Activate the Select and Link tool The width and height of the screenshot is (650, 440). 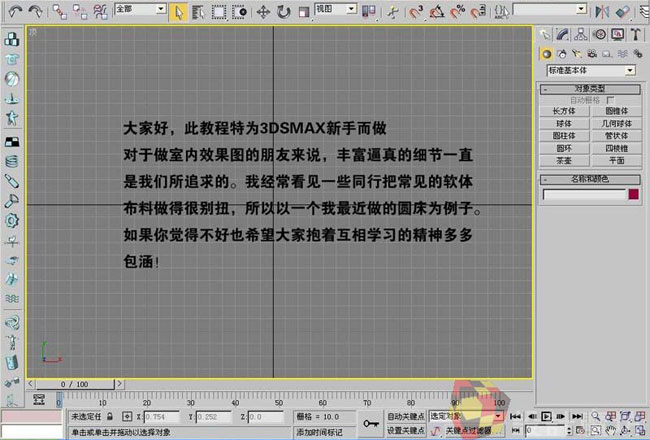coord(60,12)
